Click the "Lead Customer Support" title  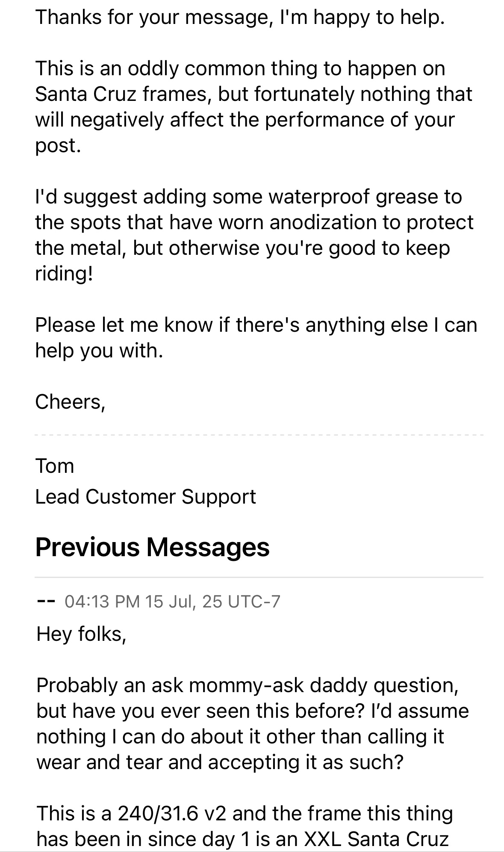coord(145,496)
